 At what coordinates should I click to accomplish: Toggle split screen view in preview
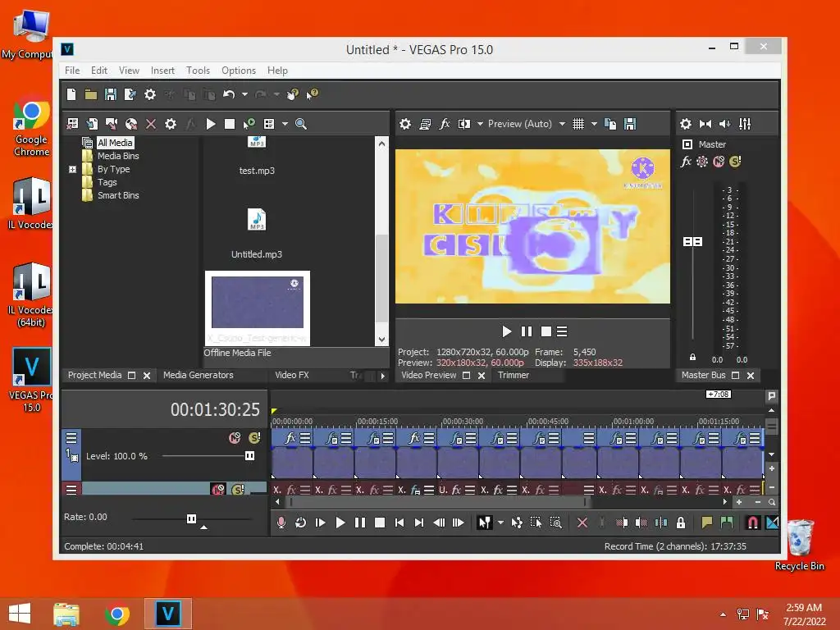pyautogui.click(x=464, y=125)
